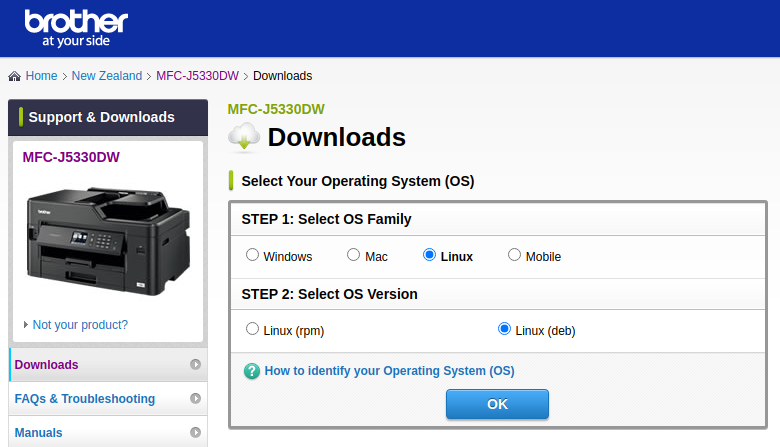This screenshot has height=447, width=780.
Task: Open MFC-J5330DW breadcrumb link
Action: click(x=197, y=76)
